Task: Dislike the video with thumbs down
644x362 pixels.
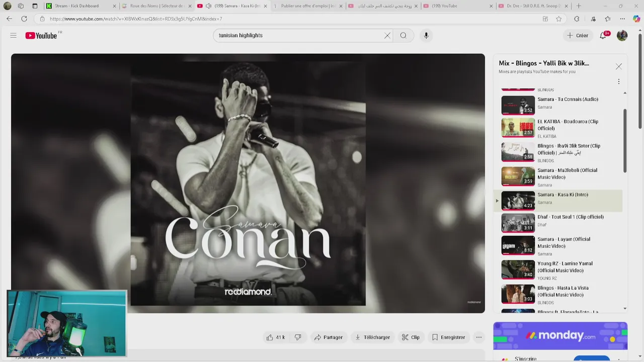Action: 298,337
